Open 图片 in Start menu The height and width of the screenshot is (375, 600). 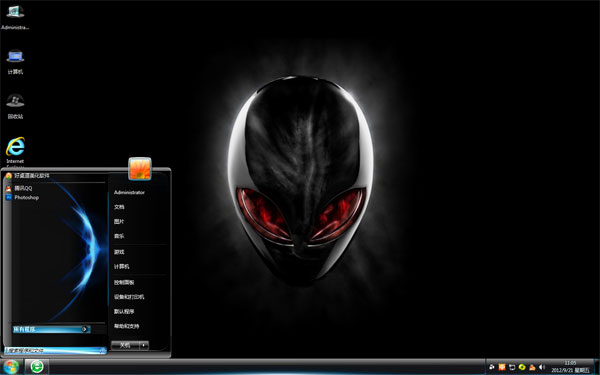pyautogui.click(x=119, y=222)
